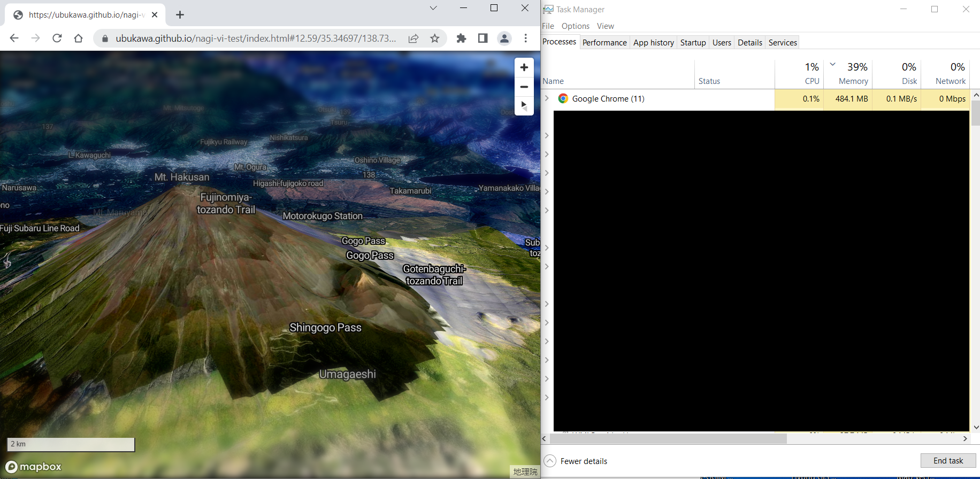Click the 地理院 attribution link
Viewport: 980px width, 479px height.
tap(525, 472)
